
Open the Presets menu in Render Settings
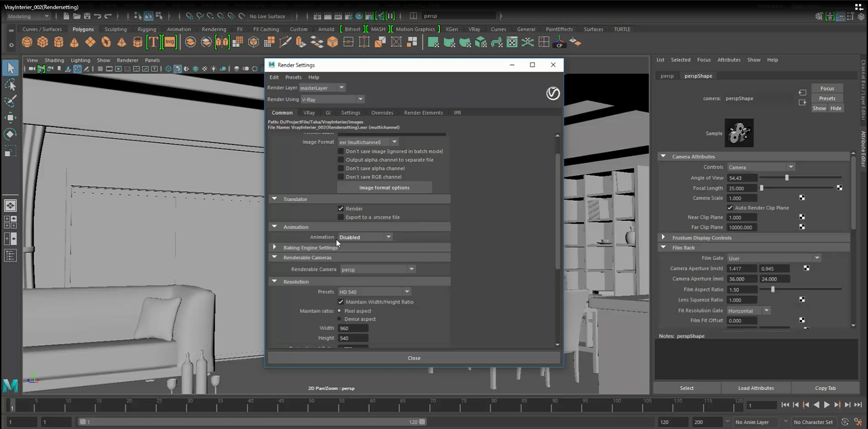pos(293,77)
